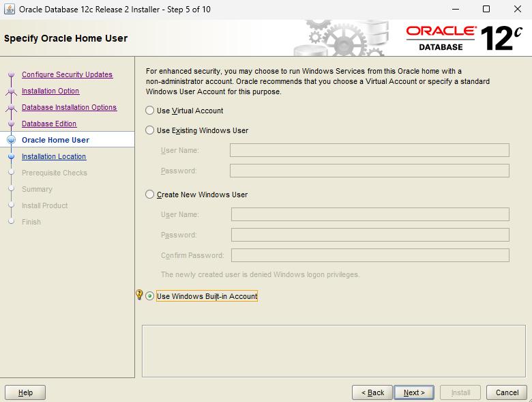The height and width of the screenshot is (402, 532).
Task: Select Use Windows Built-in Account radio
Action: [x=149, y=296]
